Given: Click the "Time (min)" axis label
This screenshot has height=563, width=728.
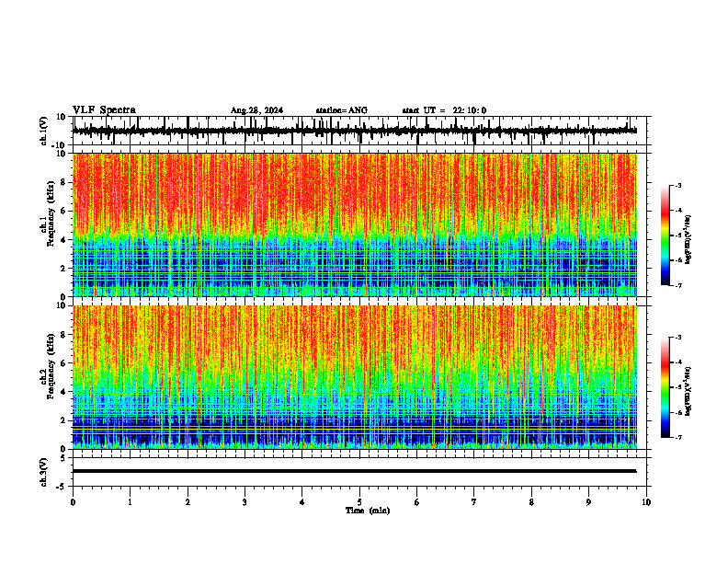Looking at the screenshot, I should point(368,511).
